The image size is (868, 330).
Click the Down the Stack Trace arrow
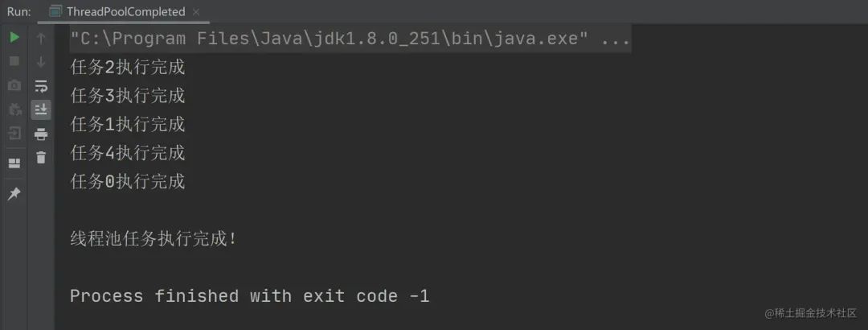pyautogui.click(x=41, y=62)
